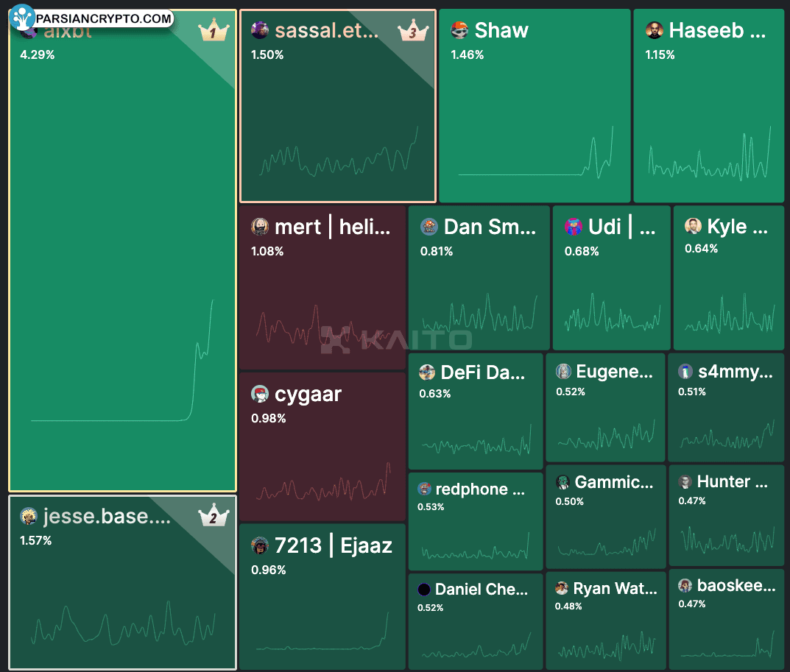Click the 4.29% mindshare value

pos(38,55)
